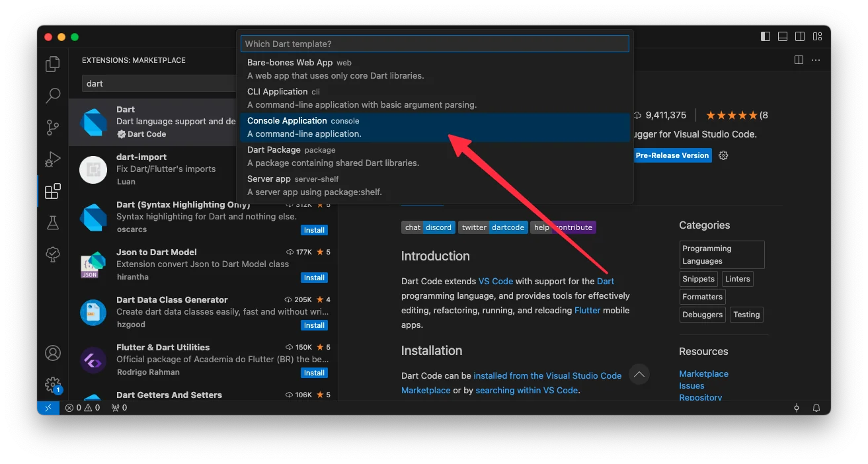Viewport: 868px width, 464px height.
Task: Open the Explorer view in the activity bar
Action: (x=53, y=64)
